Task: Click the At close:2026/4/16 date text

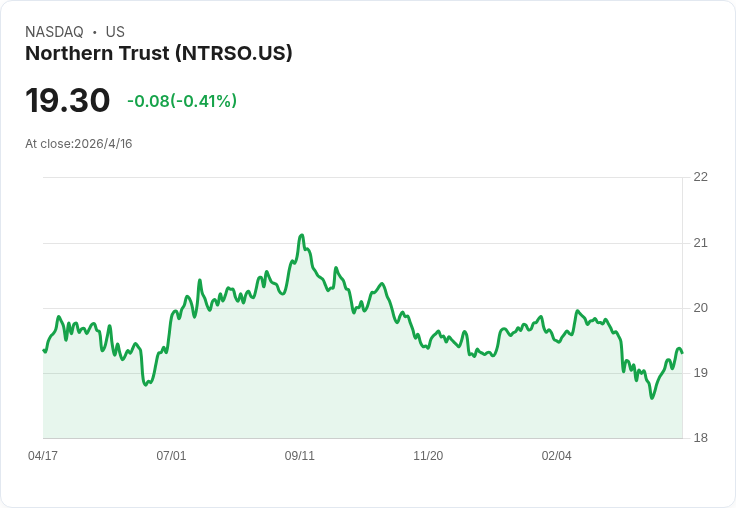Action: tap(79, 144)
